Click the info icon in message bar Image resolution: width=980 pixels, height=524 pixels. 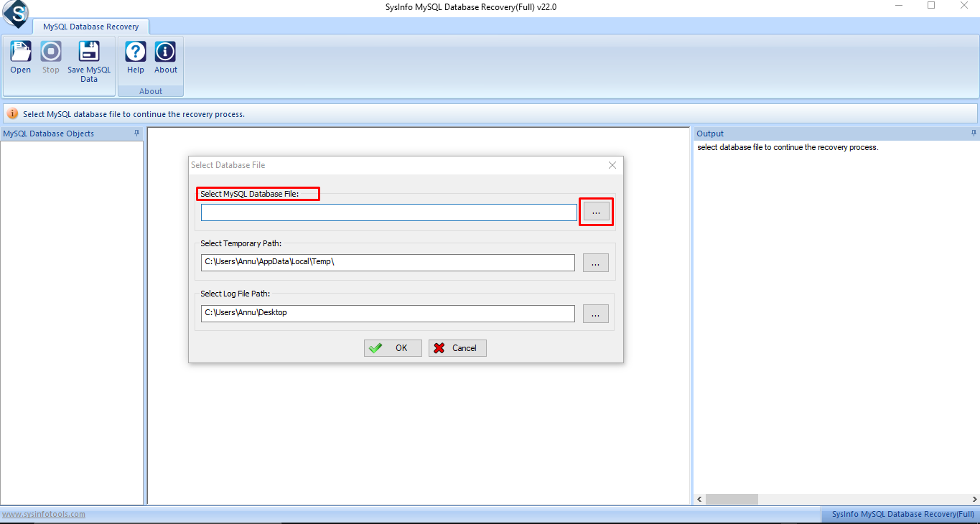13,114
